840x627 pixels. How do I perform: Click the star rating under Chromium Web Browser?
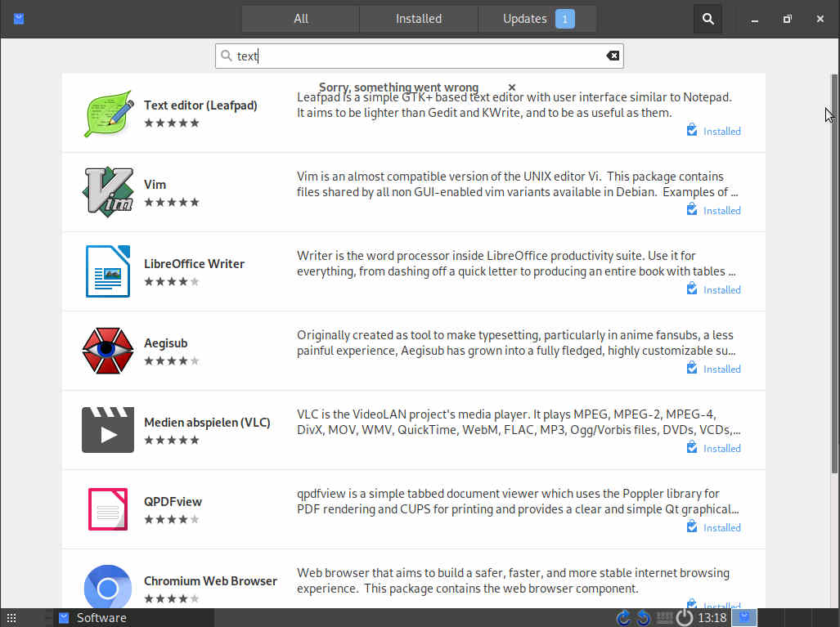172,598
